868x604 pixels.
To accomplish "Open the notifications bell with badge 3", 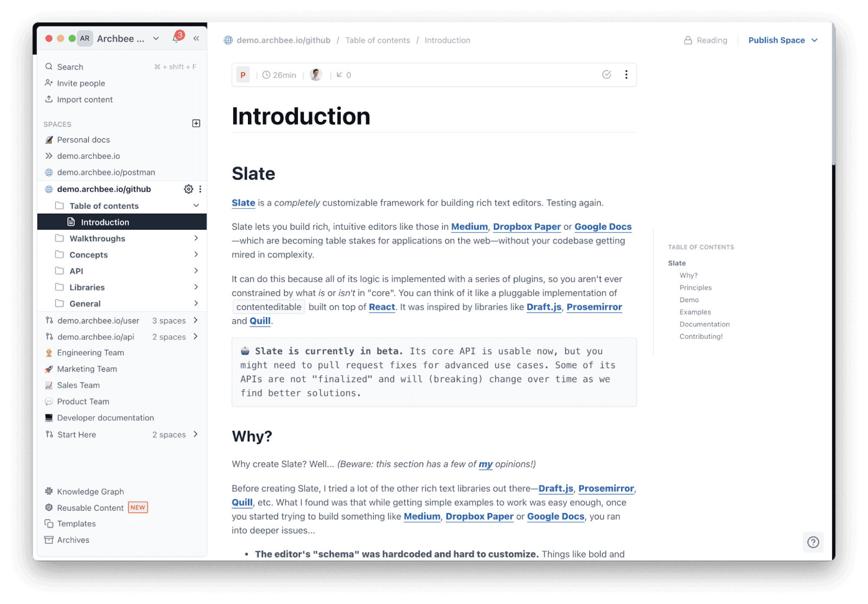I will (176, 37).
